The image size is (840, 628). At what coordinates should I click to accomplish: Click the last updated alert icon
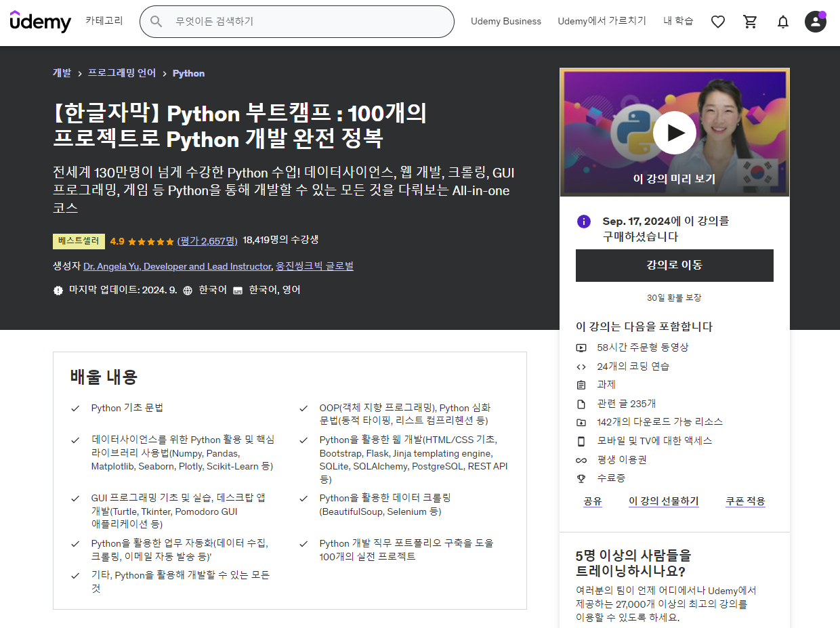pyautogui.click(x=58, y=290)
